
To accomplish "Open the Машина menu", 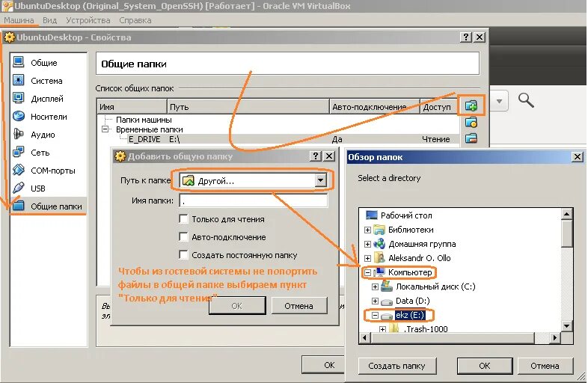I will click(x=19, y=20).
